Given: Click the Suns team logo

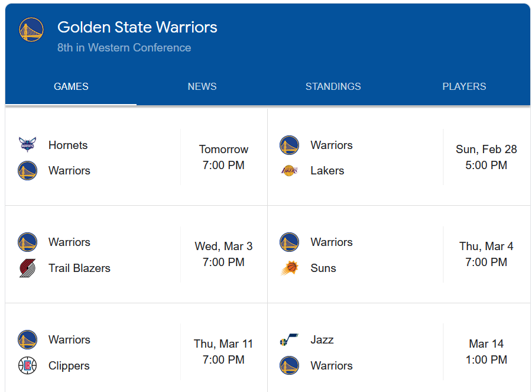Looking at the screenshot, I should [x=289, y=268].
